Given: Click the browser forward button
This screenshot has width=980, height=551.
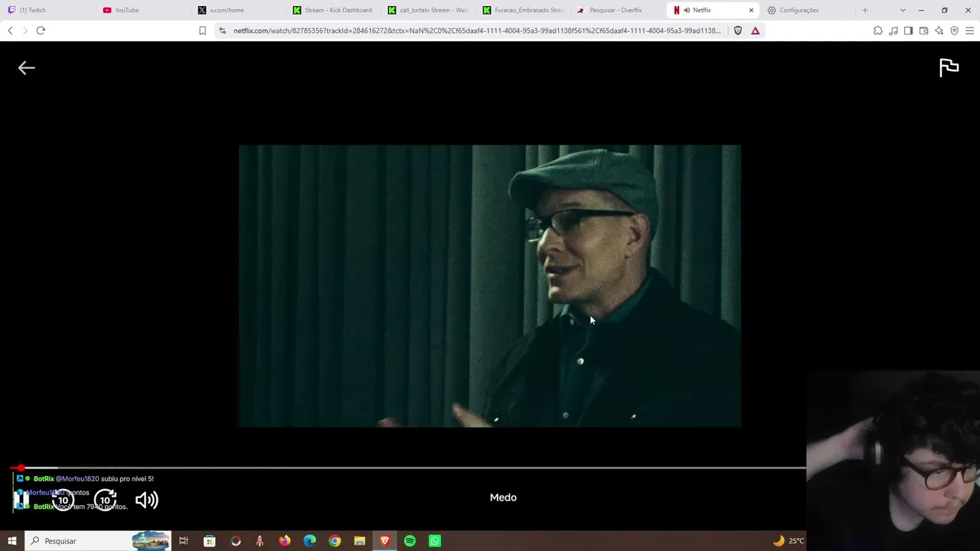Looking at the screenshot, I should pyautogui.click(x=24, y=31).
